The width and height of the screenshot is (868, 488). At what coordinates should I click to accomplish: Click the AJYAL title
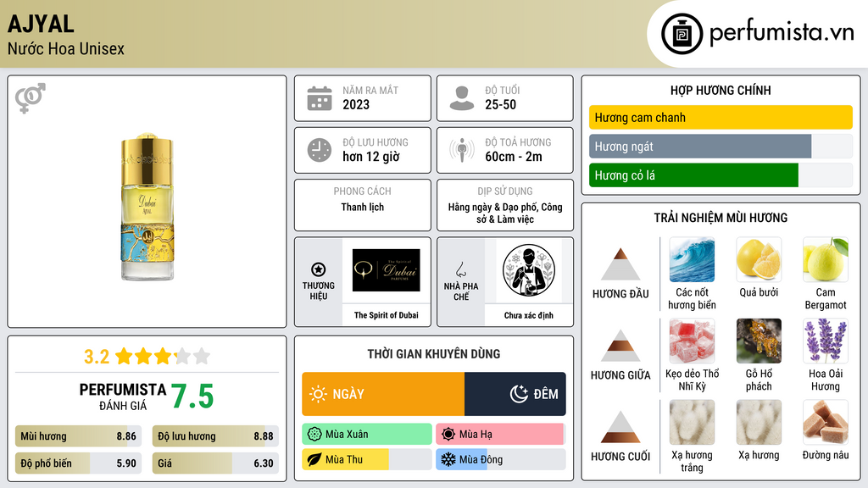click(x=41, y=24)
